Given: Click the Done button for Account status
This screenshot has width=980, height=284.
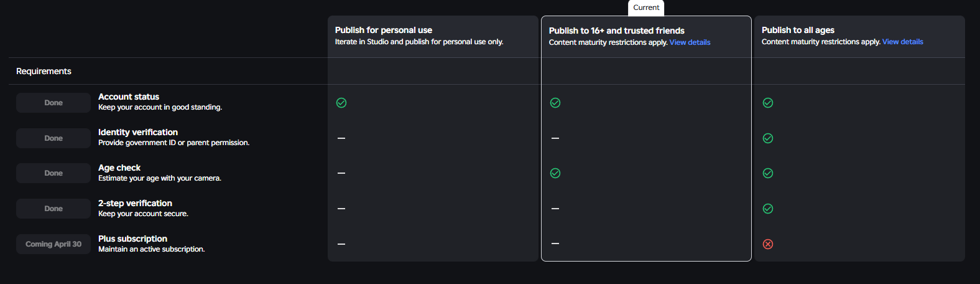Looking at the screenshot, I should (53, 103).
